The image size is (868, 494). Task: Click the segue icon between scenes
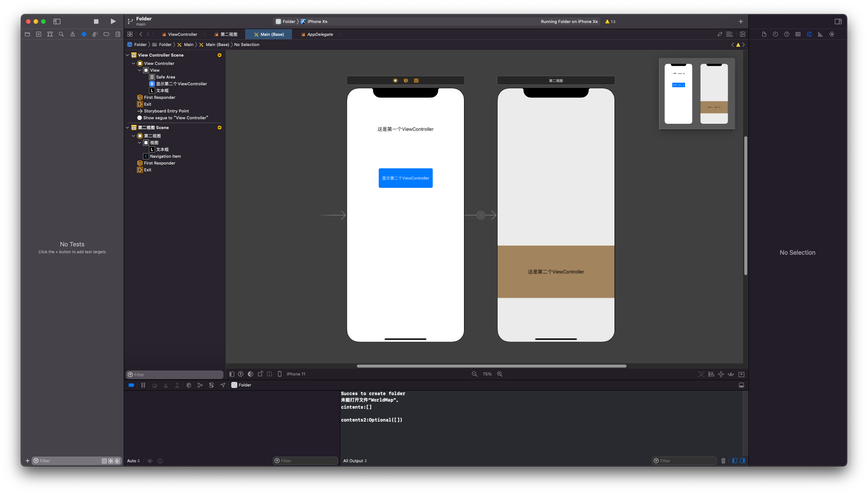(481, 215)
